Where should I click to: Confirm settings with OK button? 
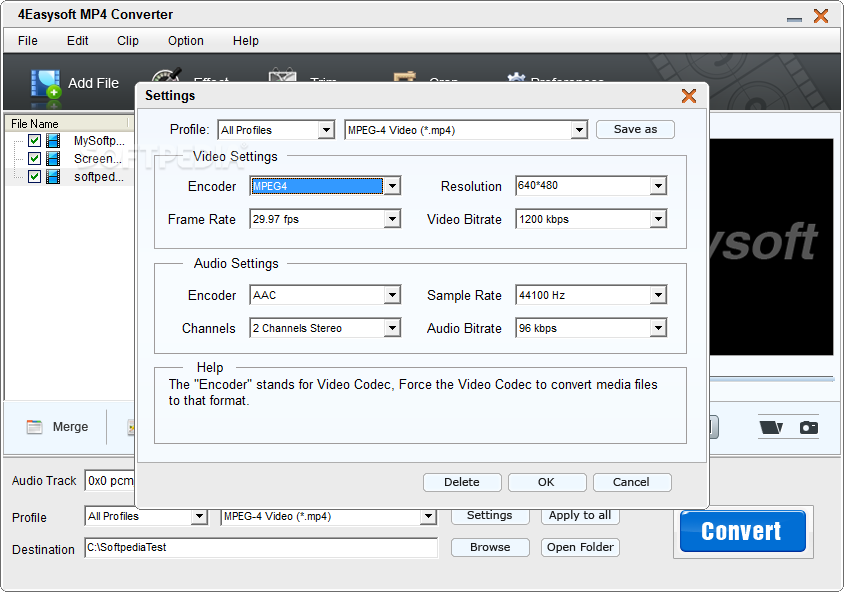tap(547, 482)
